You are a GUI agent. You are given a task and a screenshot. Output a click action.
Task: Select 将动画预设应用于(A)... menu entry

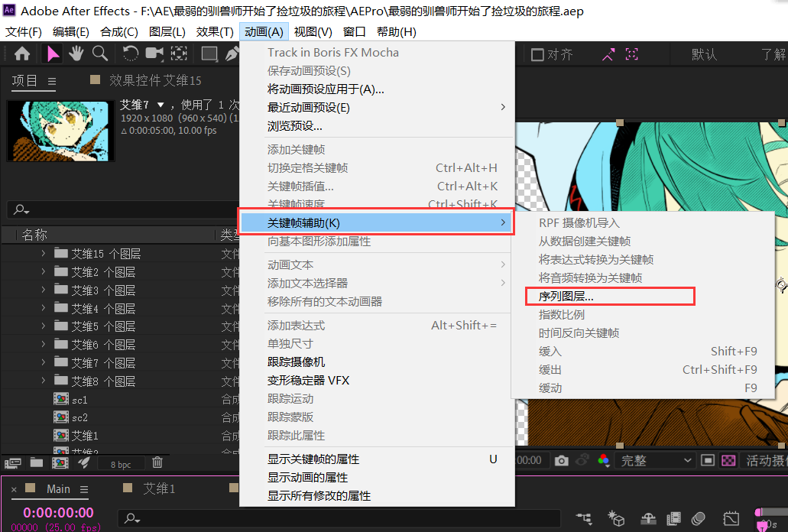pyautogui.click(x=326, y=89)
